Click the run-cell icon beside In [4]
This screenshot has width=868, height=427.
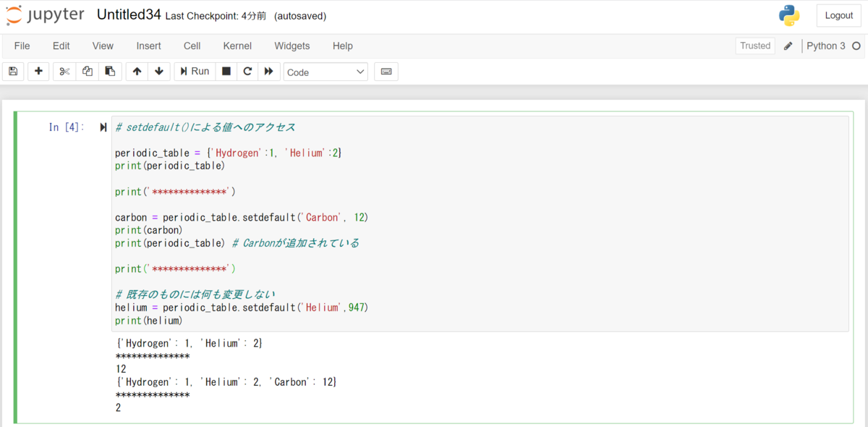pos(103,127)
